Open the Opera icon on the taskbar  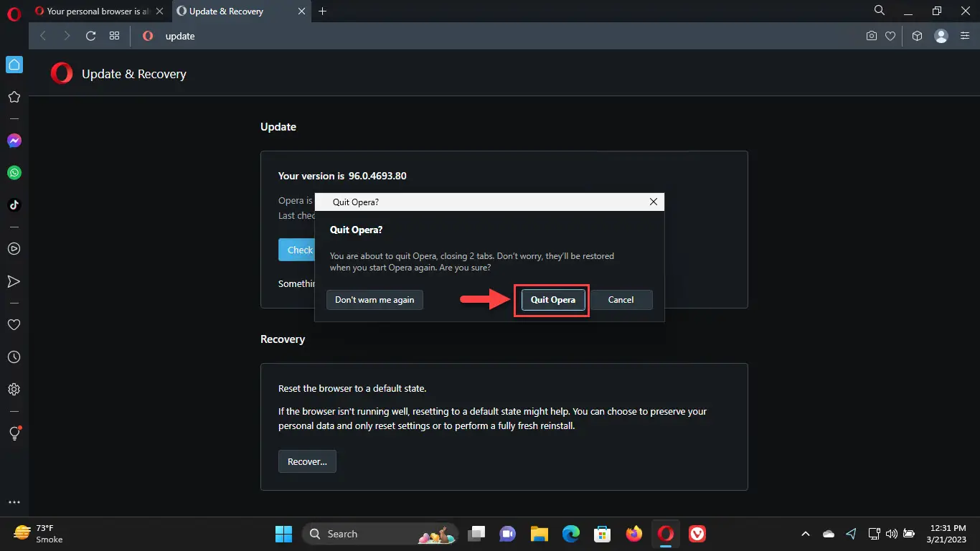tap(666, 534)
